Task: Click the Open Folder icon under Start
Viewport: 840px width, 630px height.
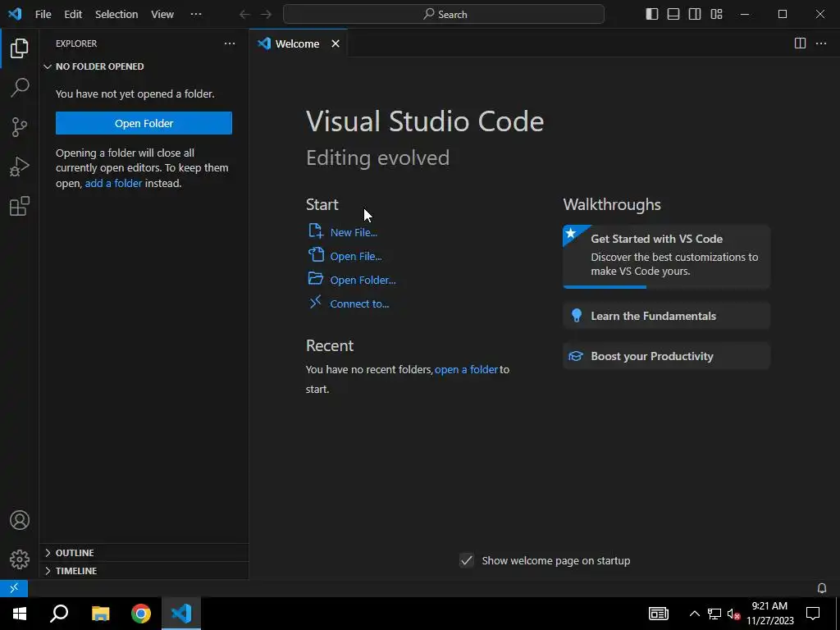Action: 316,279
